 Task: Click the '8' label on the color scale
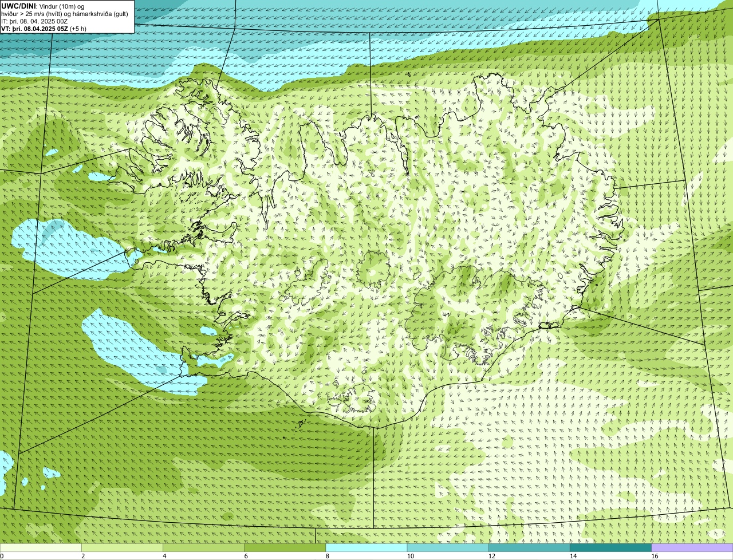pos(328,556)
